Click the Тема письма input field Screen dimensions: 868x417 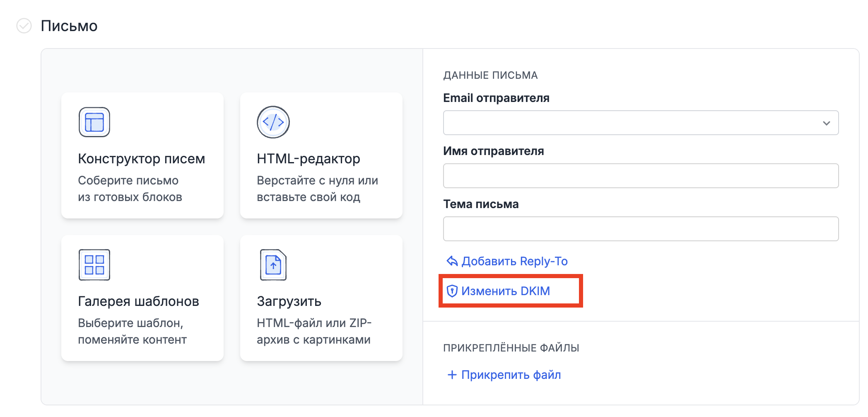click(641, 229)
